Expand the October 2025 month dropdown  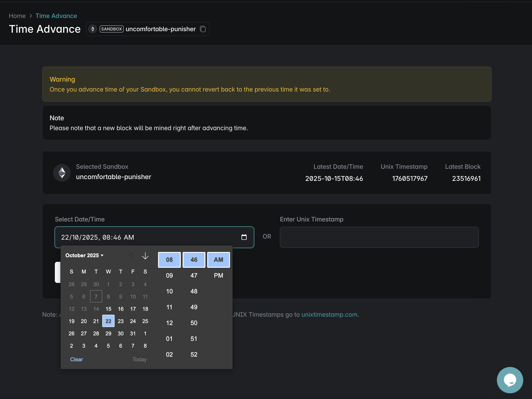[84, 255]
